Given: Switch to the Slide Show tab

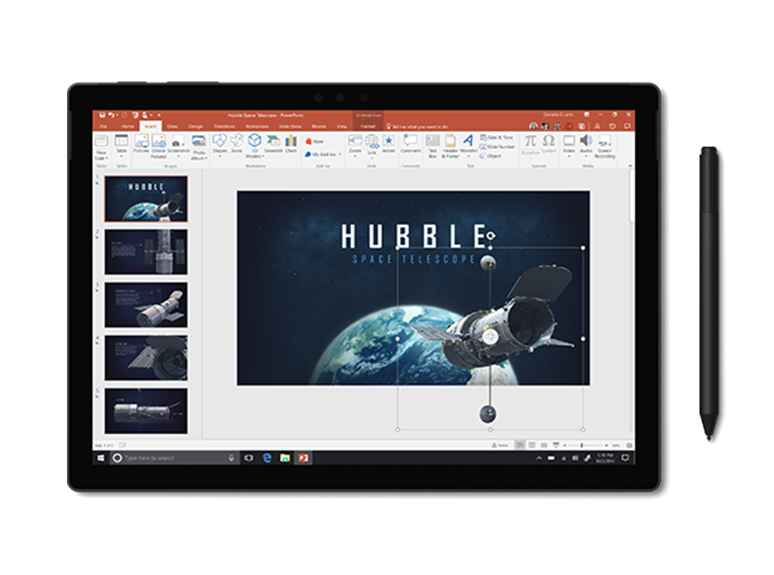Looking at the screenshot, I should pos(290,126).
